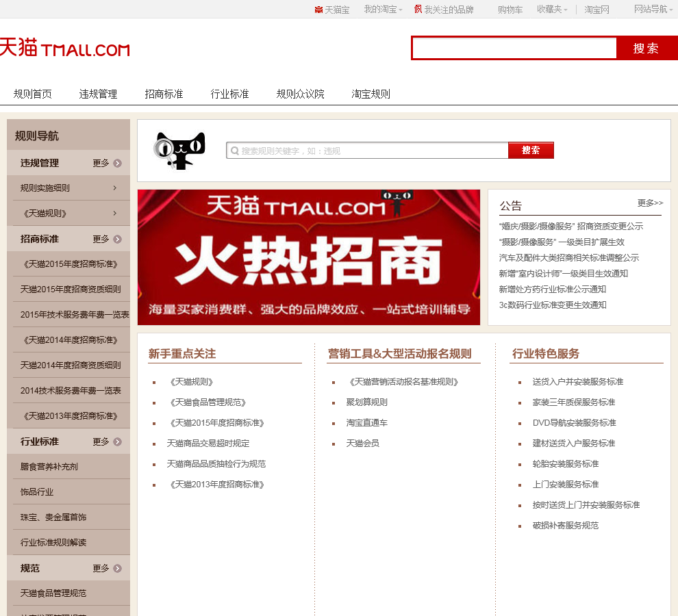The height and width of the screenshot is (616, 678).
Task: Open sidebar item 天猫食品管理规范
Action: [x=53, y=593]
